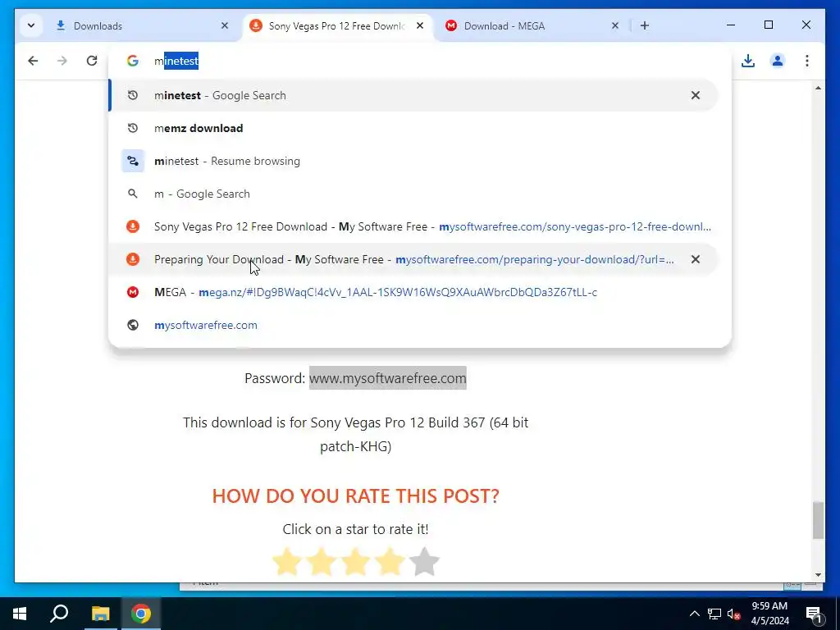Rate the post two stars

[x=322, y=561]
